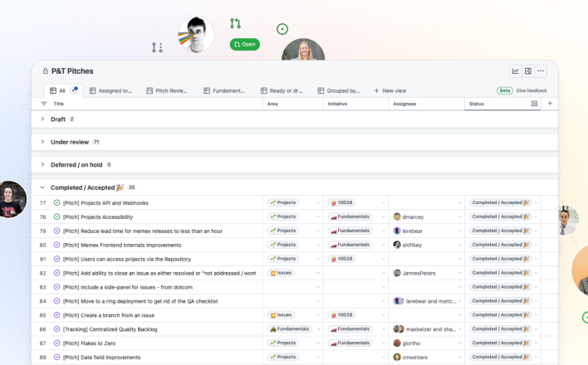
Task: Switch to Fundament... view tab
Action: [224, 90]
